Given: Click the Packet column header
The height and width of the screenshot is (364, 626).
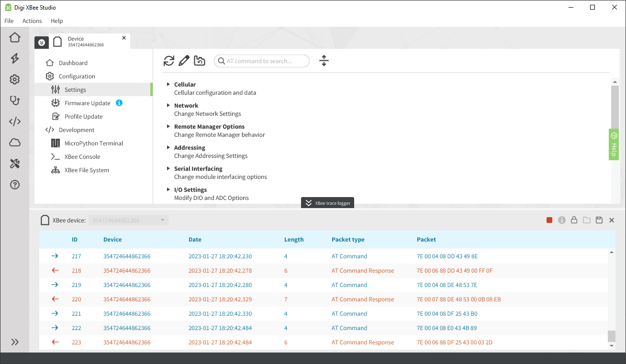Looking at the screenshot, I should 426,240.
